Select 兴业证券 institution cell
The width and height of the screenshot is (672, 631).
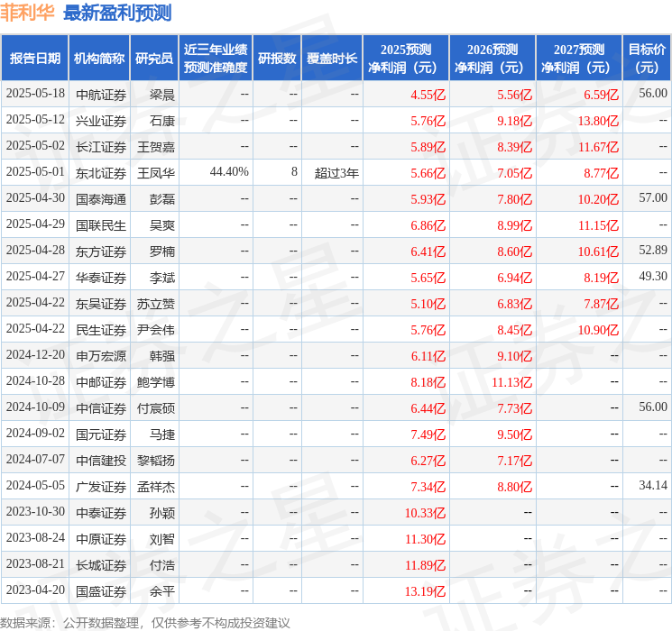point(101,121)
